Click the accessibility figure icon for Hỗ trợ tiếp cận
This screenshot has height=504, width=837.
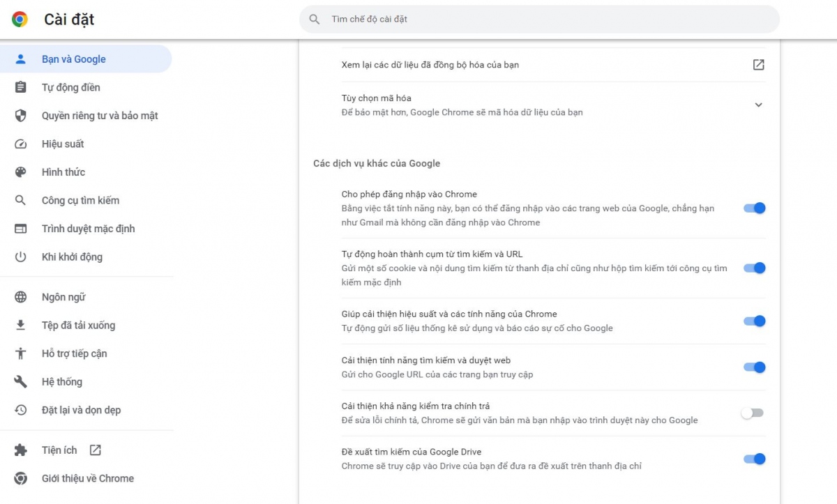[x=21, y=353]
